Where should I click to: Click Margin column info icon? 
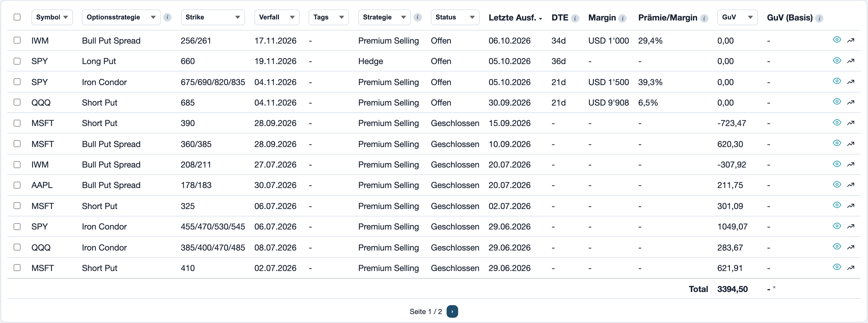point(622,19)
